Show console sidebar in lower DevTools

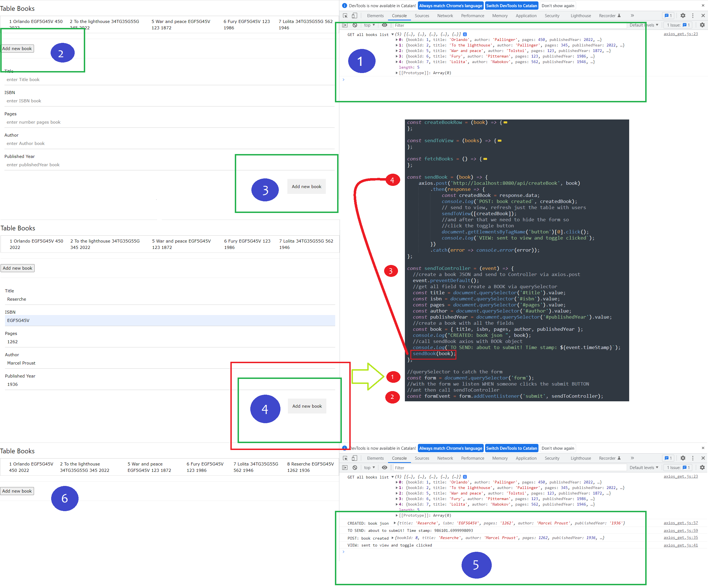[345, 467]
